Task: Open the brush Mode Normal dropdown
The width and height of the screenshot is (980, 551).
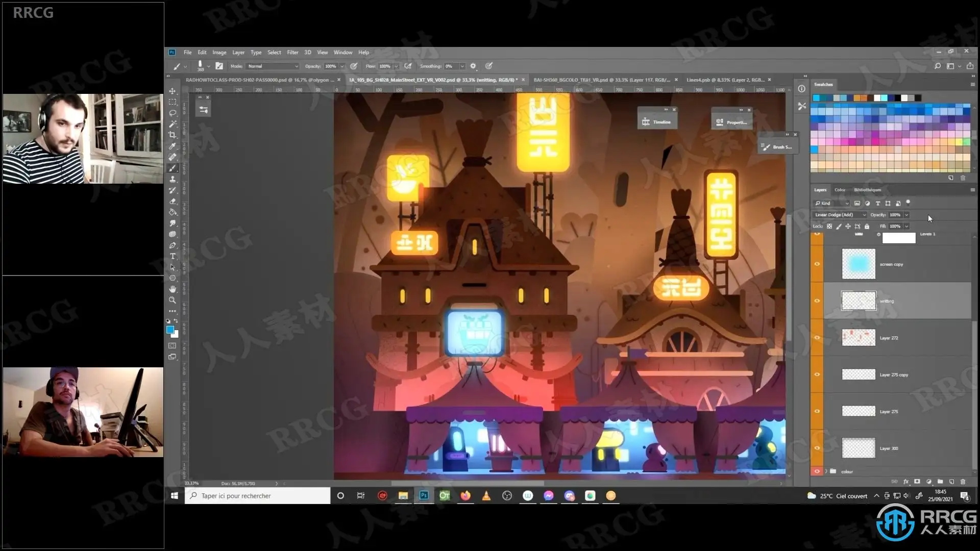Action: [273, 66]
